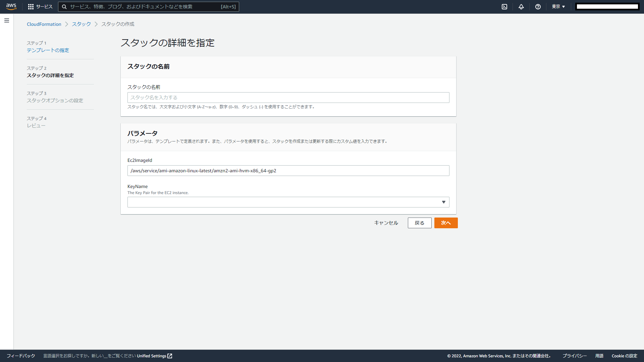The image size is (644, 362).
Task: Click the CloudFormation breadcrumb link
Action: (x=44, y=24)
